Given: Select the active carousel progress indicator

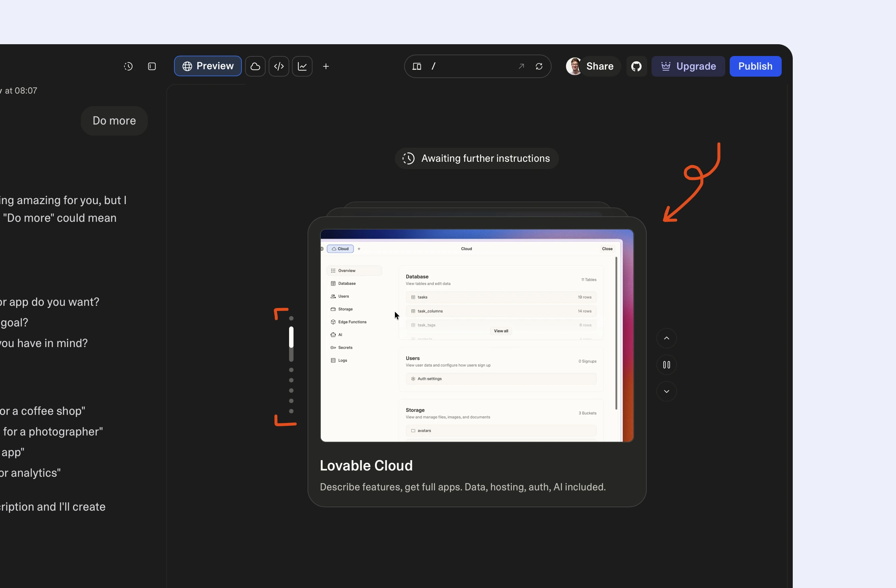Looking at the screenshot, I should pos(291,344).
